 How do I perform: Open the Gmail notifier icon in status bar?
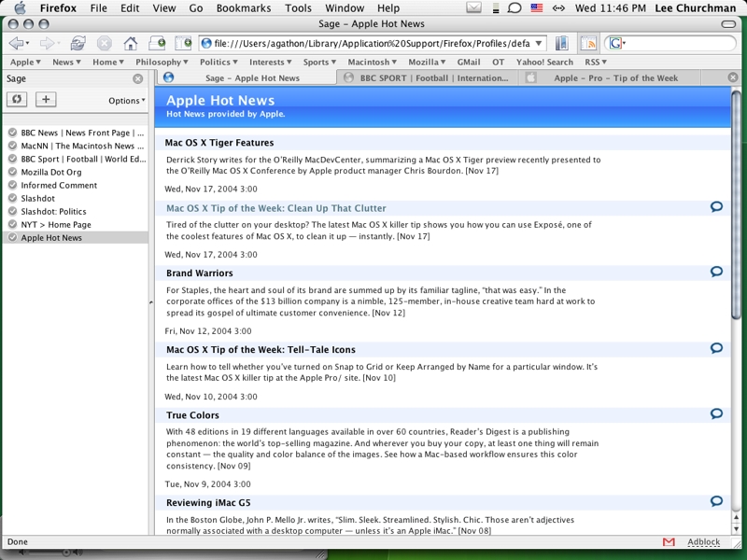[x=669, y=542]
